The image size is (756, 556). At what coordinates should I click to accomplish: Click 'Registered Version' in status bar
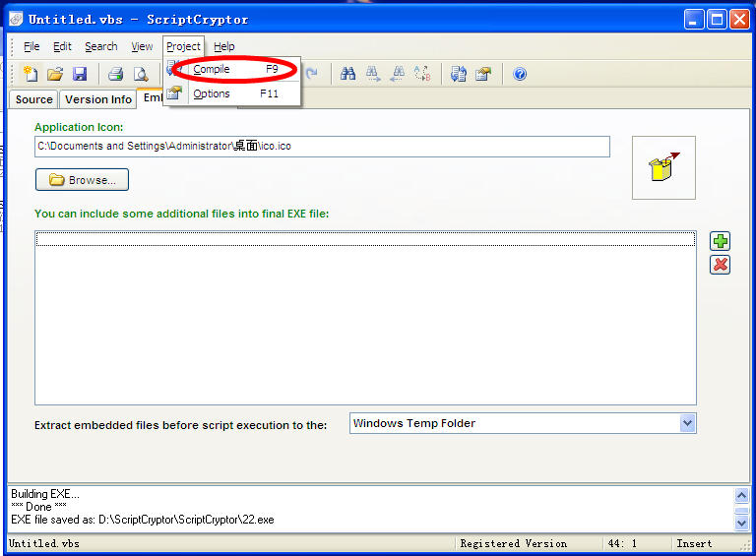point(514,543)
